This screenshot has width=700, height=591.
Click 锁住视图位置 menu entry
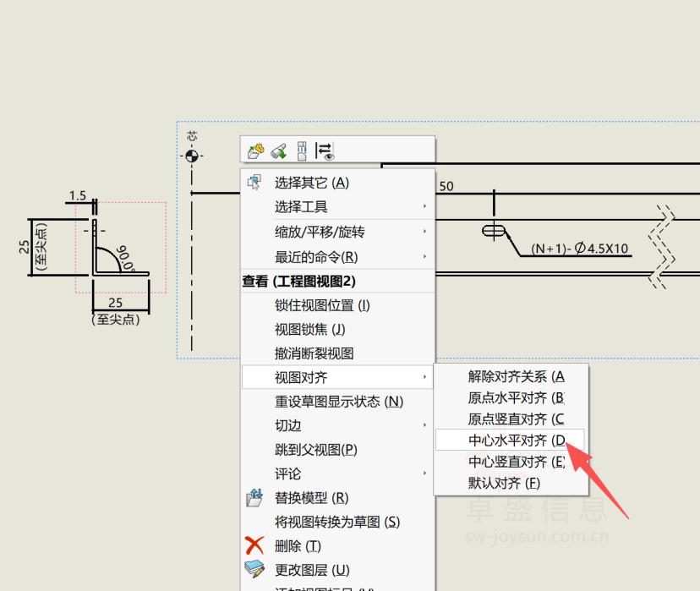pyautogui.click(x=322, y=305)
